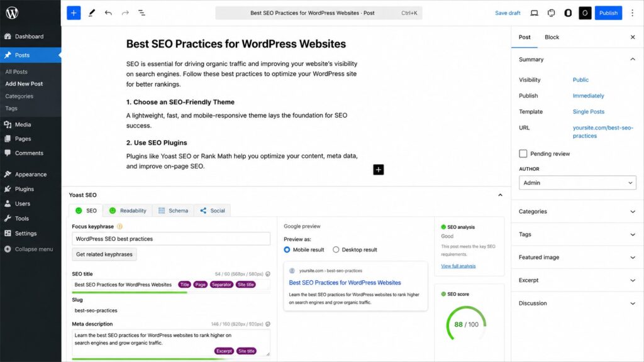Viewport: 644px width, 362px height.
Task: Select Mobile result preview option
Action: pos(287,250)
